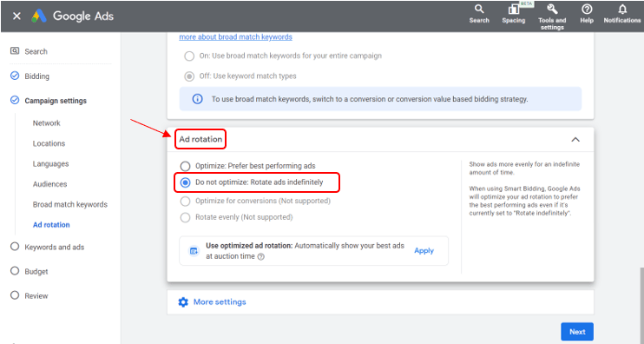
Task: Open the Keywords and ads step
Action: (x=54, y=247)
